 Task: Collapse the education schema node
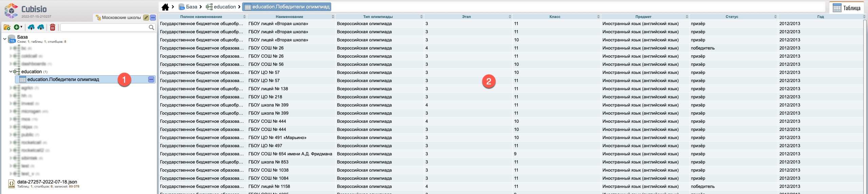(11, 72)
